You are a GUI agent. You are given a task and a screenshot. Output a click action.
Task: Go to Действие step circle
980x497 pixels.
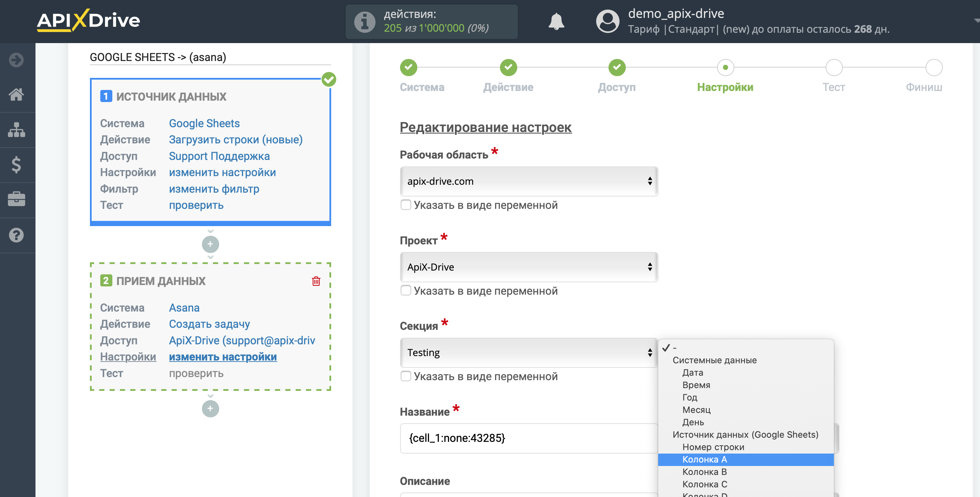click(x=508, y=67)
